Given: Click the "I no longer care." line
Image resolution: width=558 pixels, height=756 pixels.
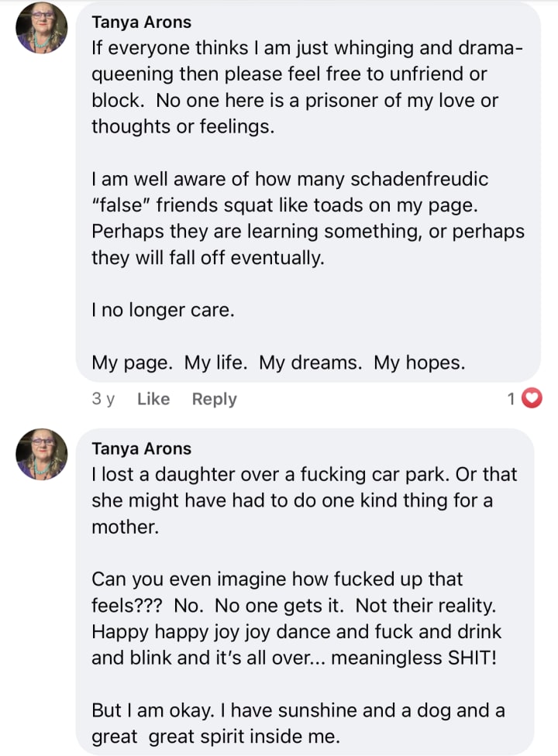Looking at the screenshot, I should (x=163, y=311).
